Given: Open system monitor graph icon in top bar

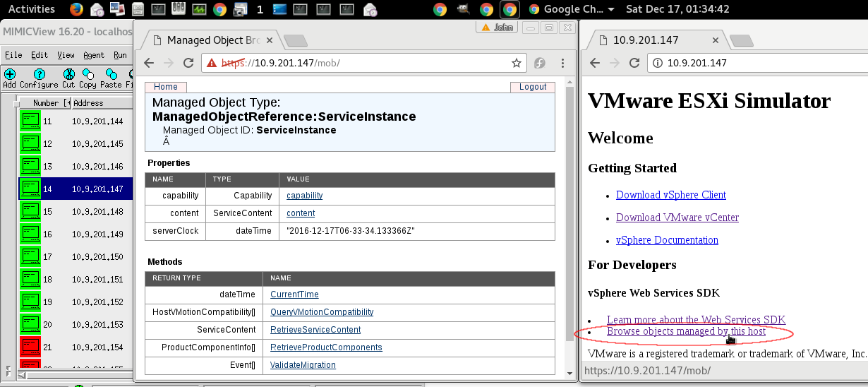Looking at the screenshot, I should pos(199,9).
